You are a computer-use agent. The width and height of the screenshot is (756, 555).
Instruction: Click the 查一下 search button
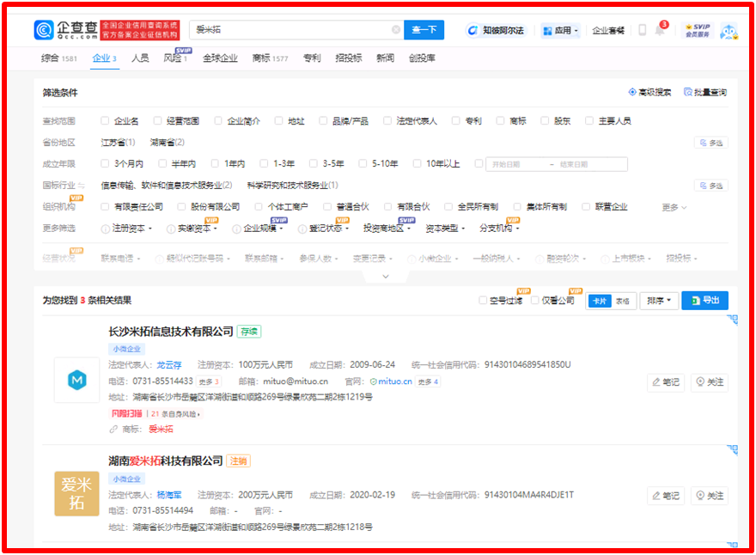pyautogui.click(x=424, y=30)
